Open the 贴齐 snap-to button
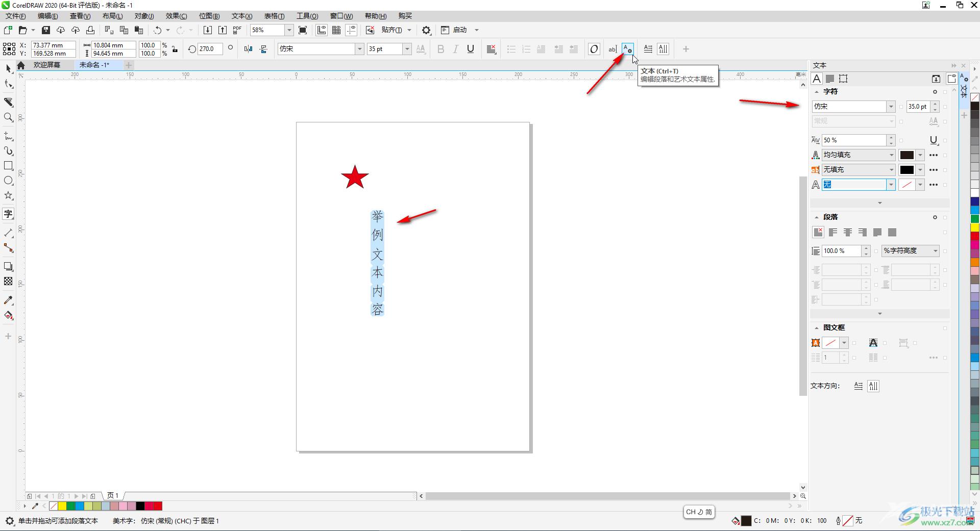The height and width of the screenshot is (531, 980). click(391, 30)
